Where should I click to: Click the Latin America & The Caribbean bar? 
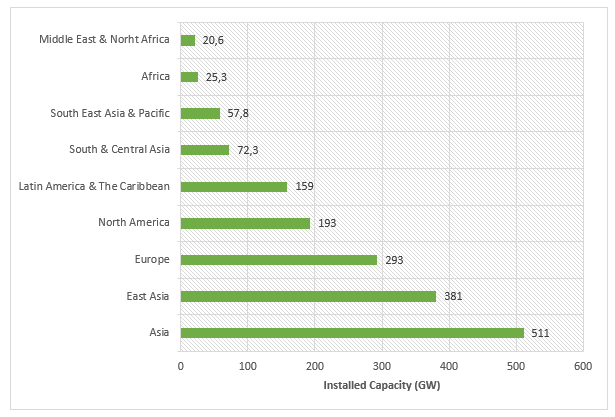click(233, 186)
